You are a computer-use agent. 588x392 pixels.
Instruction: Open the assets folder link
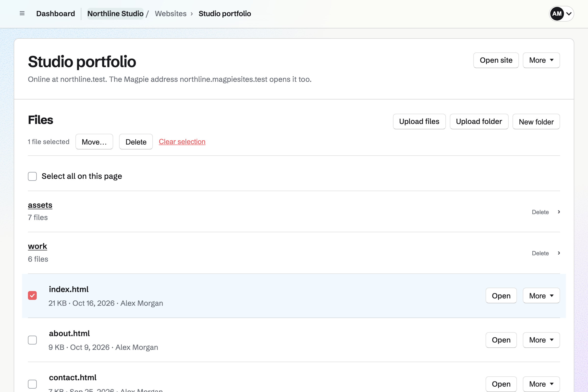click(x=40, y=205)
